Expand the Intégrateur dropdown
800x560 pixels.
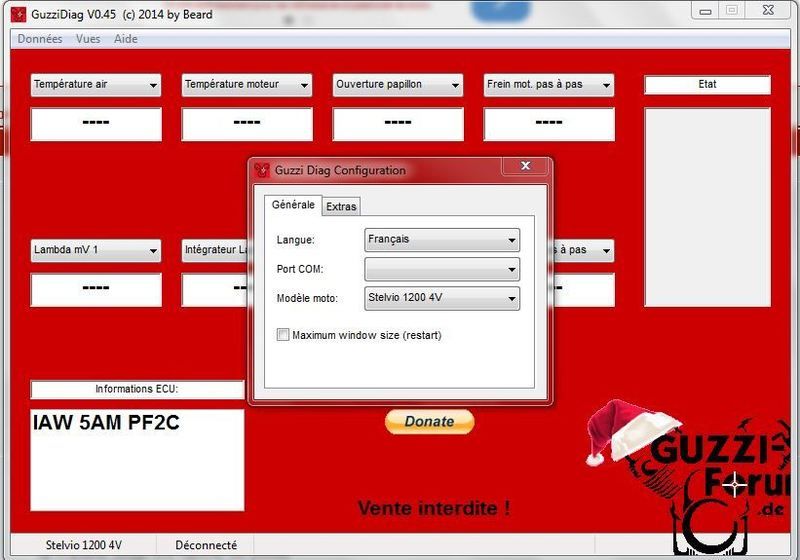(215, 250)
